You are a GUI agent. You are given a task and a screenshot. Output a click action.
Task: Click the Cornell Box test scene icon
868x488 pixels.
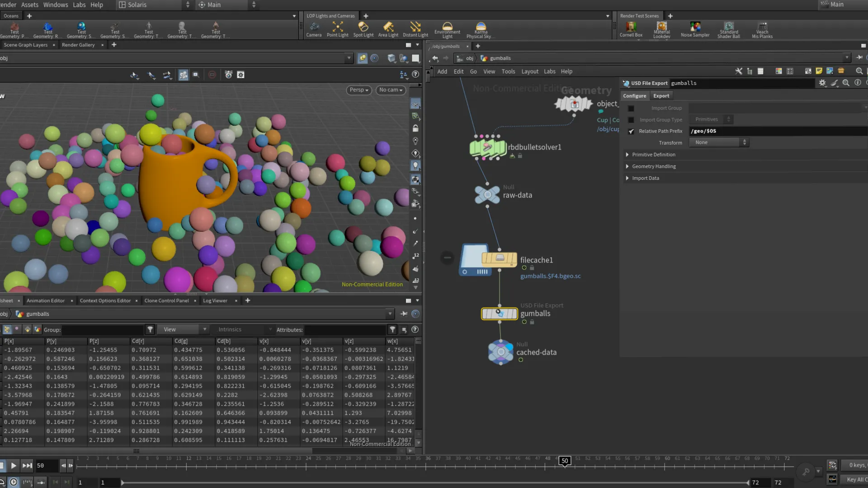pos(631,29)
